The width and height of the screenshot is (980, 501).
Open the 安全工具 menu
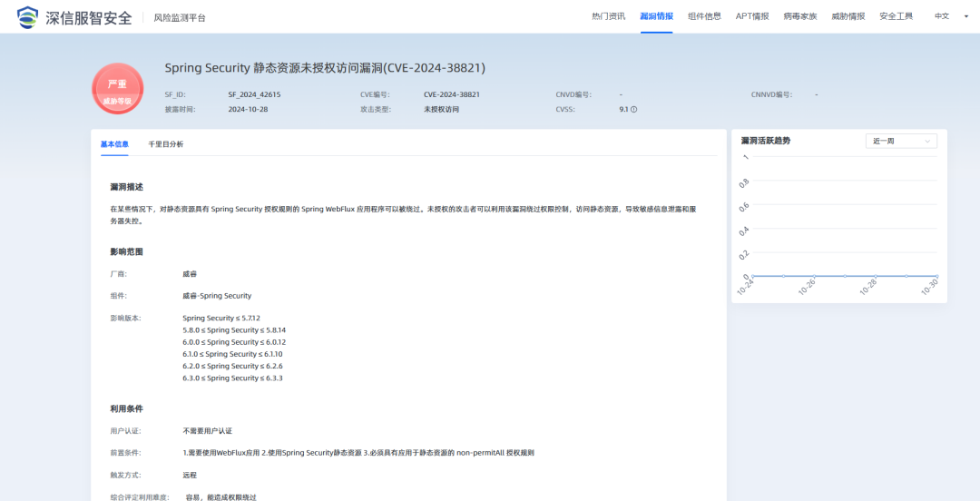pyautogui.click(x=896, y=16)
